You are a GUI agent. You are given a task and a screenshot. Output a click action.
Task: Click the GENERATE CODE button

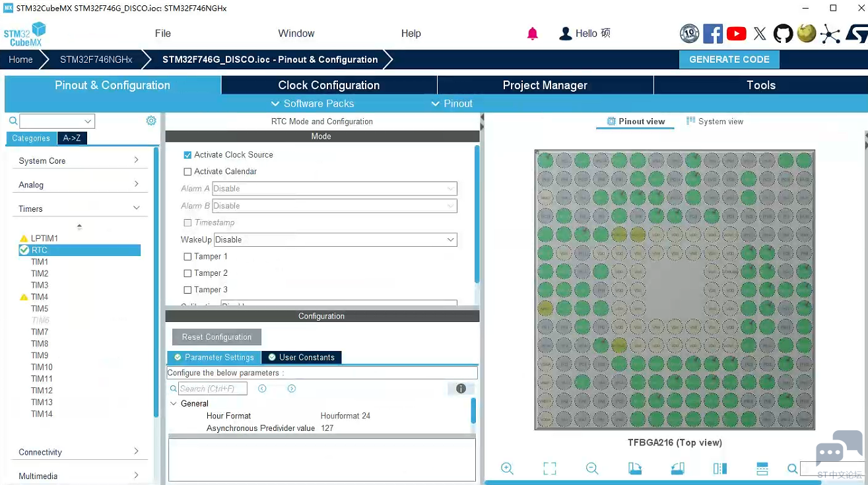pos(729,59)
